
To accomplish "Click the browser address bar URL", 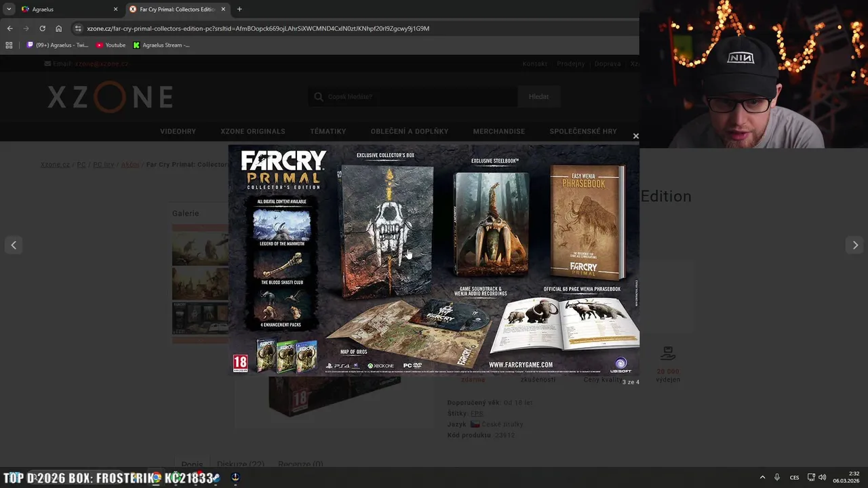I will (258, 28).
